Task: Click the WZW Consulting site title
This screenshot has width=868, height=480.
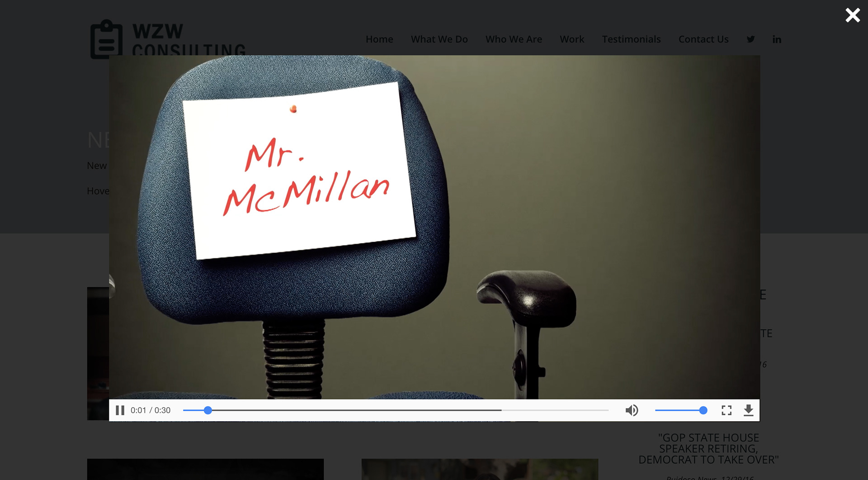Action: point(189,40)
